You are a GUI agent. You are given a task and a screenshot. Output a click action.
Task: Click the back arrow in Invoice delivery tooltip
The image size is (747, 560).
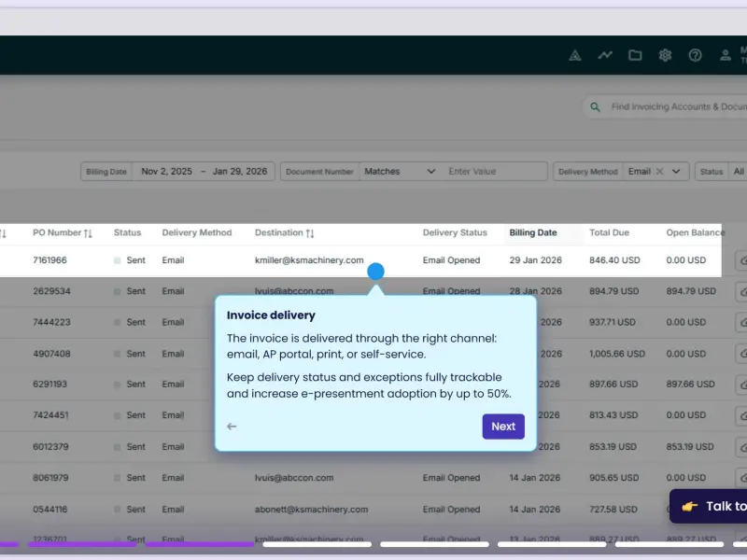click(232, 427)
